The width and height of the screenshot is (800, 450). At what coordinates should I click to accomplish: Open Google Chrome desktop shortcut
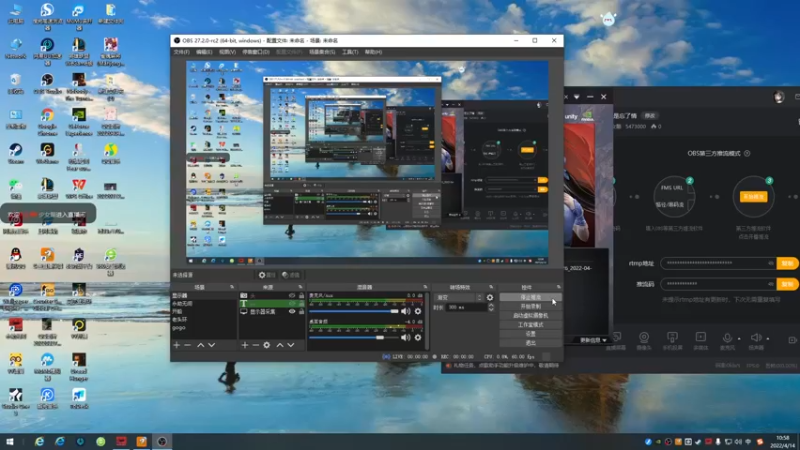pos(47,121)
